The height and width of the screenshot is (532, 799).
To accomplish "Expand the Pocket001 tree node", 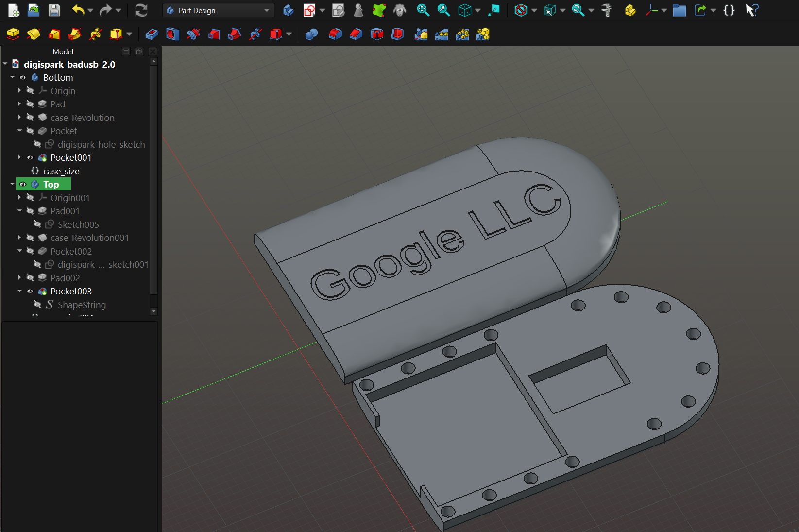I will pos(19,157).
